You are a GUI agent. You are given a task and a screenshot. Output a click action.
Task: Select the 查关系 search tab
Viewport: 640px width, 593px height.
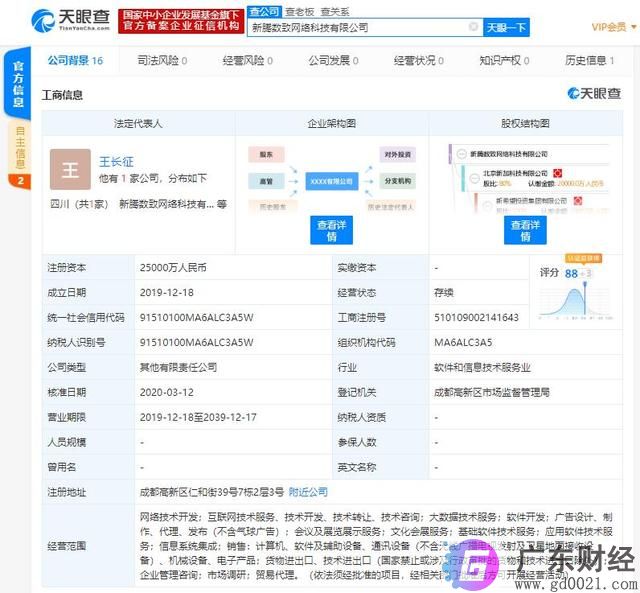335,12
